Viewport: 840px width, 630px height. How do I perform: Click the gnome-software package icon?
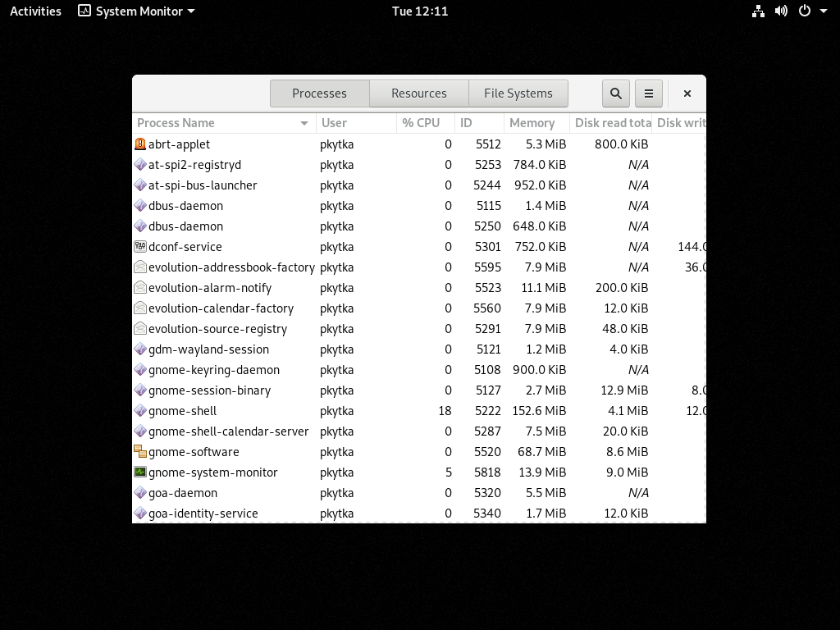(x=139, y=452)
